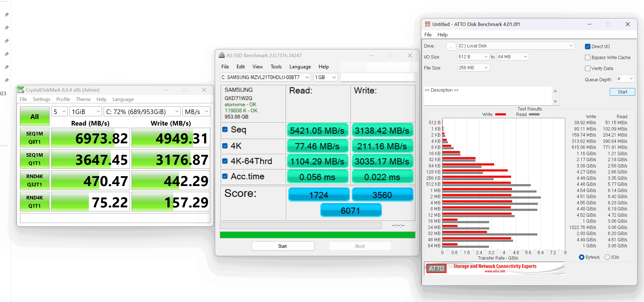Uncheck the Seq test in AS SSD
The width and height of the screenshot is (644, 302).
tap(225, 129)
